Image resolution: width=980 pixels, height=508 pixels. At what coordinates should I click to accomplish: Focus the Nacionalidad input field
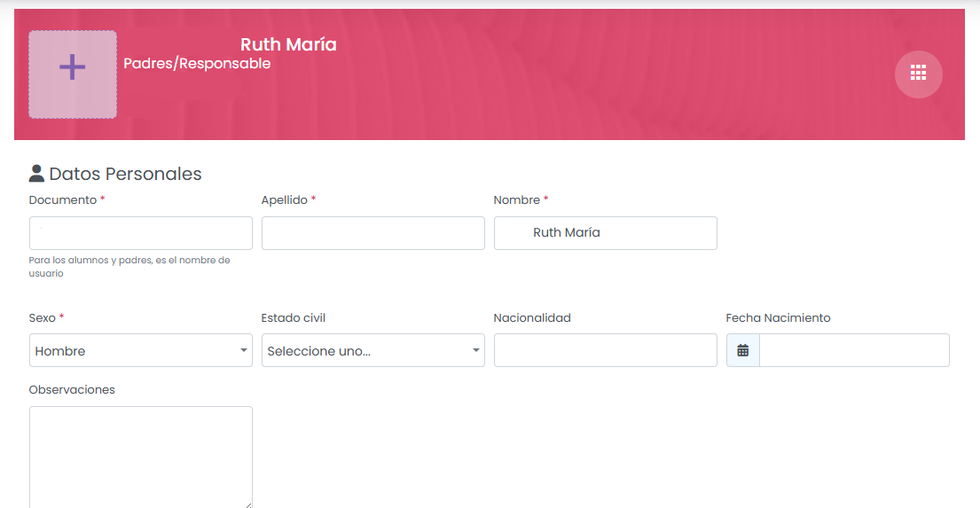point(606,350)
